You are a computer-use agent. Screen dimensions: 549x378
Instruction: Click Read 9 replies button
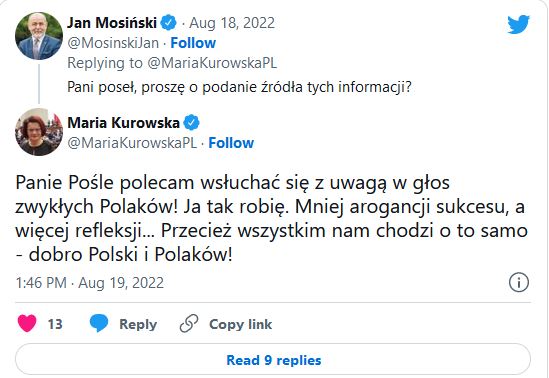[x=273, y=359]
